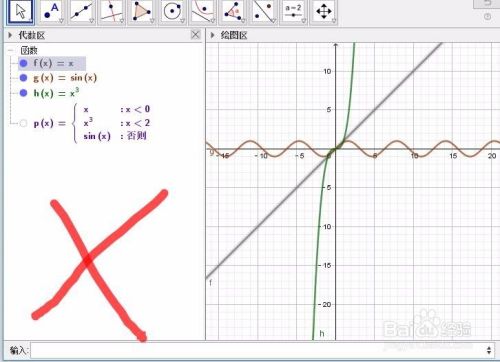Close the algebra view panel
The width and height of the screenshot is (500, 362).
point(196,35)
